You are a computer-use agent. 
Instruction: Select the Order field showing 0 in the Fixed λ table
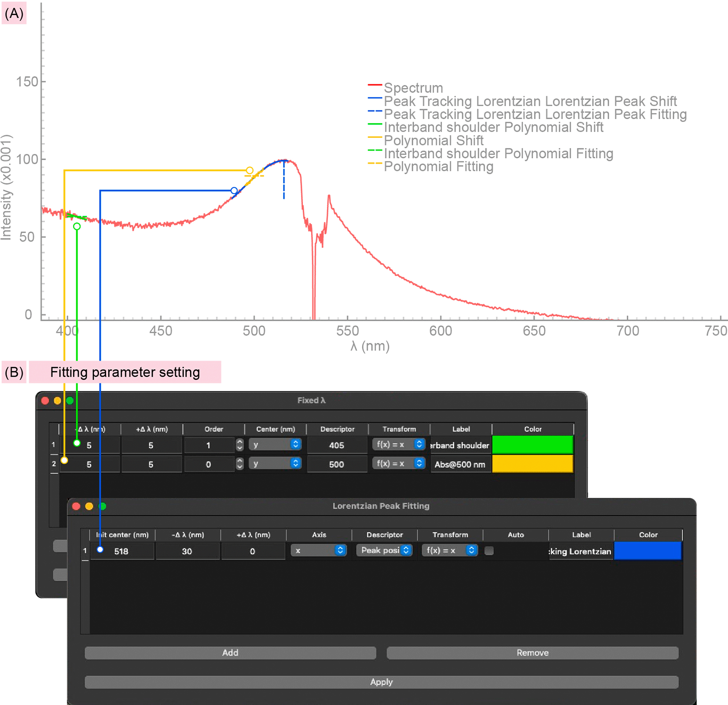click(x=209, y=464)
